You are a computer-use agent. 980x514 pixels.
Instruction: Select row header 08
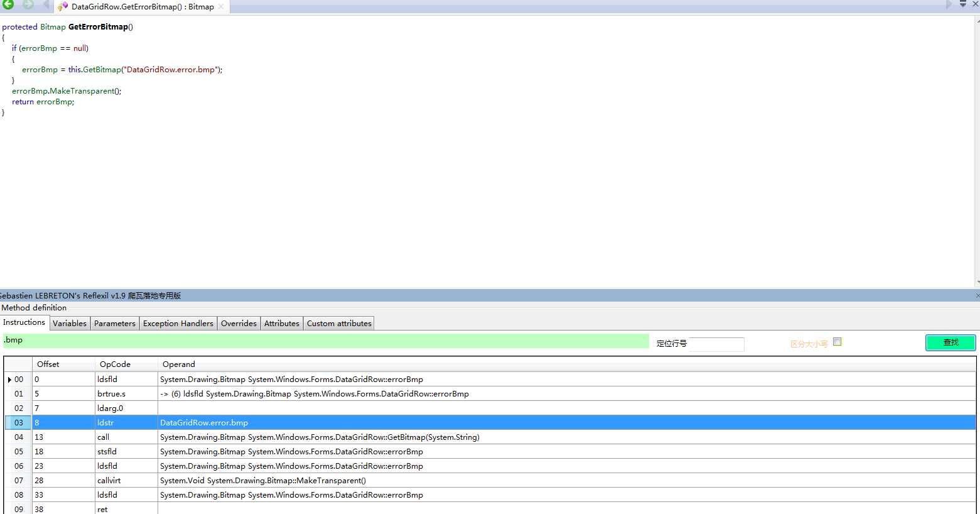point(18,495)
